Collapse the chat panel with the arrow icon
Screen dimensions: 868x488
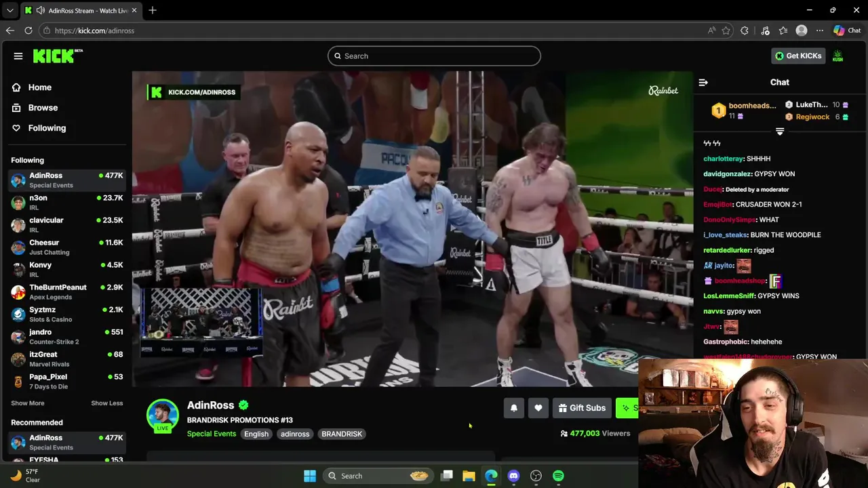coord(703,83)
